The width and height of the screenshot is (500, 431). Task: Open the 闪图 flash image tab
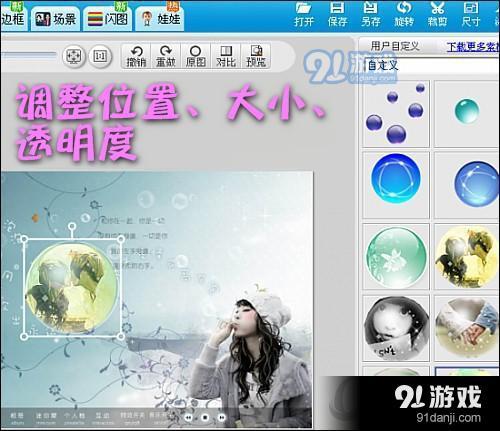107,19
